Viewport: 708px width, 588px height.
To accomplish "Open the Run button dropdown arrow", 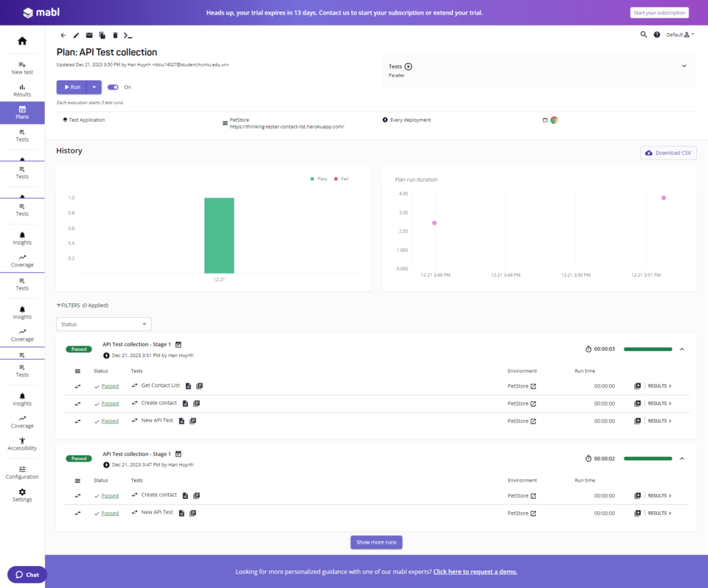I will point(94,87).
